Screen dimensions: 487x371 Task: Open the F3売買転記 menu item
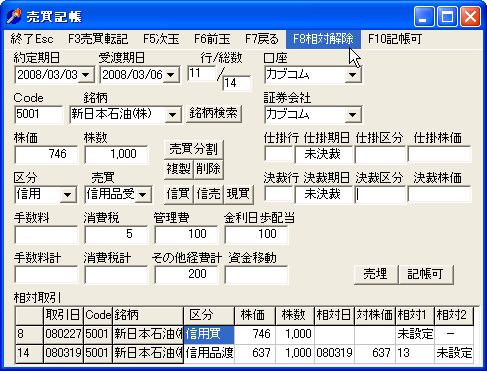pos(98,39)
